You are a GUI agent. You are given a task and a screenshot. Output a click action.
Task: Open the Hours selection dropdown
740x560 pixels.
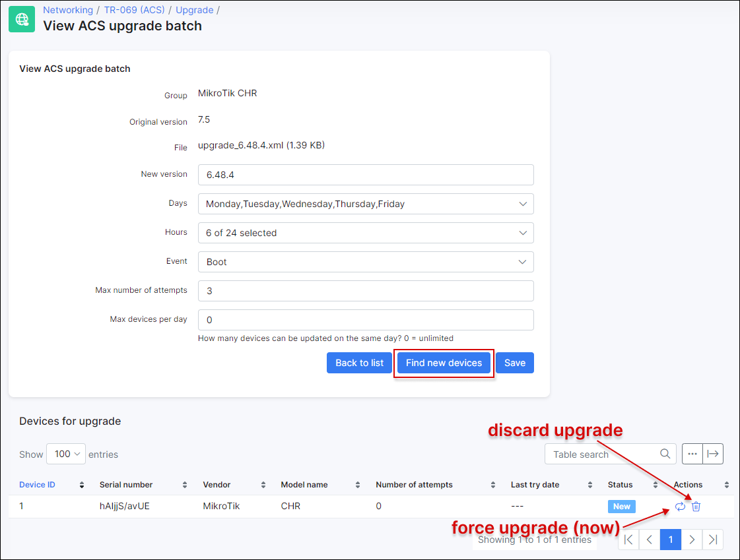pyautogui.click(x=366, y=233)
